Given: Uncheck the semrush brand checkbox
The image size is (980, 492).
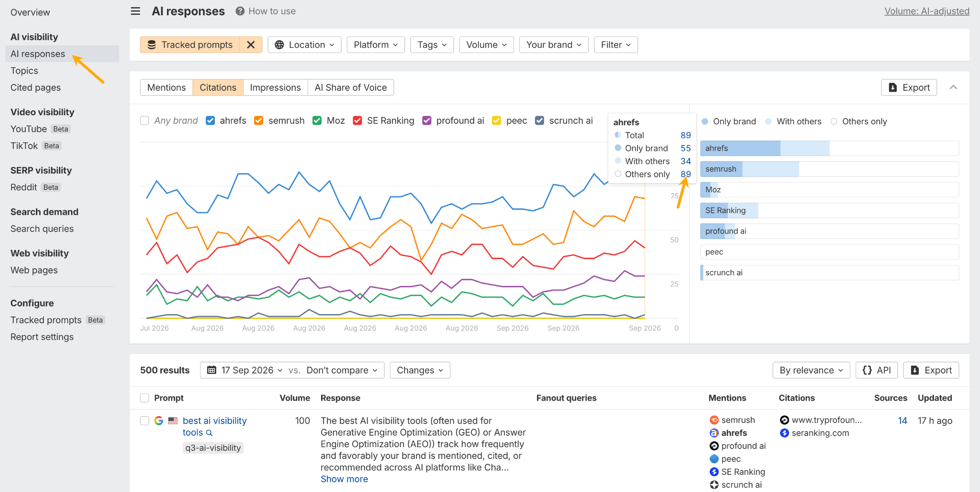Looking at the screenshot, I should coord(258,120).
